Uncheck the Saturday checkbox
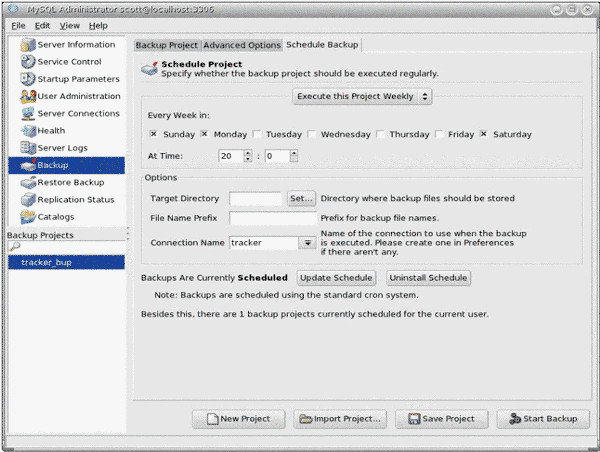This screenshot has height=452, width=600. (484, 134)
